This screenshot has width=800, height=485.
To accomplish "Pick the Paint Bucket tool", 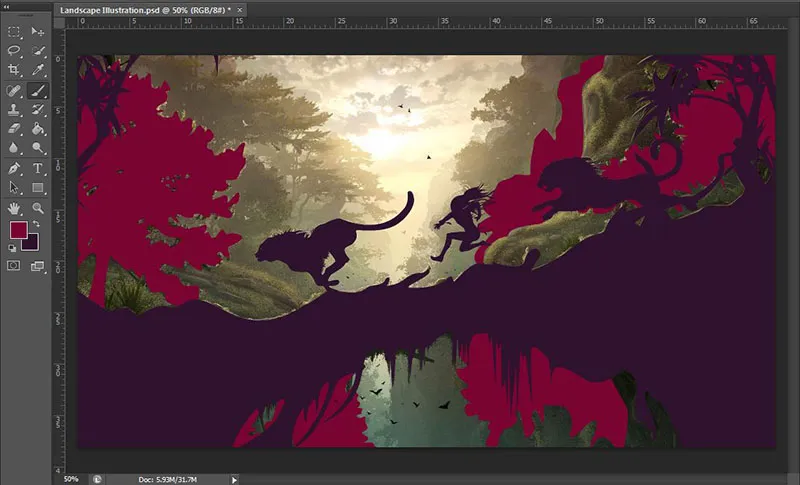I will coord(38,128).
